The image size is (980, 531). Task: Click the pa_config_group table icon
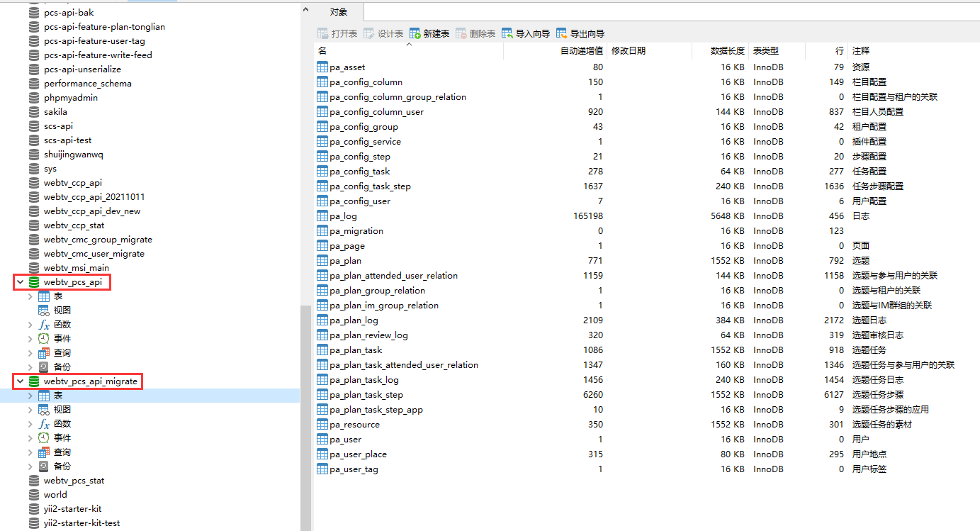[322, 127]
